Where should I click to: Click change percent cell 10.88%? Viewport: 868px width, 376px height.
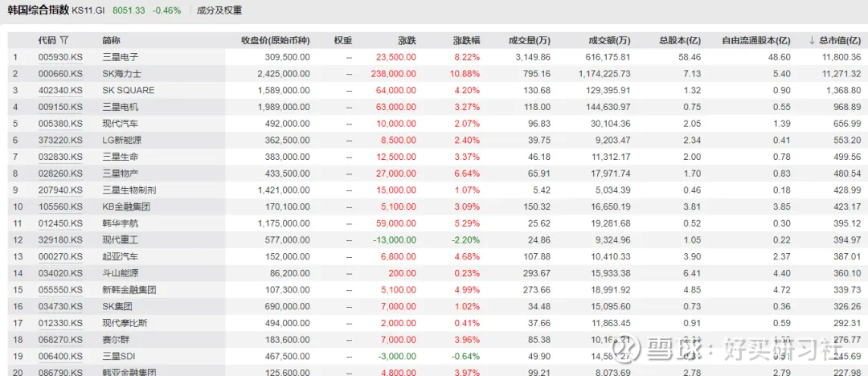coord(466,74)
